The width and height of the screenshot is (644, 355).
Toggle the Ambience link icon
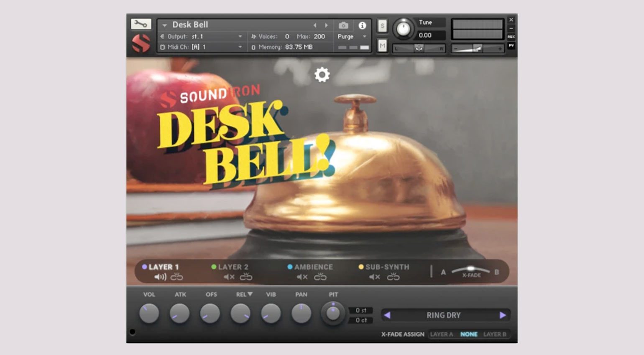pos(320,276)
